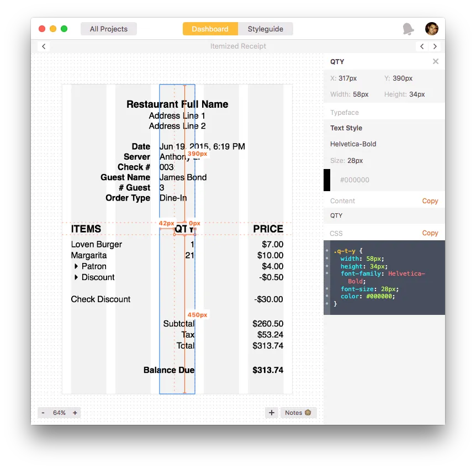
Task: Select the Server label
Action: tap(137, 157)
